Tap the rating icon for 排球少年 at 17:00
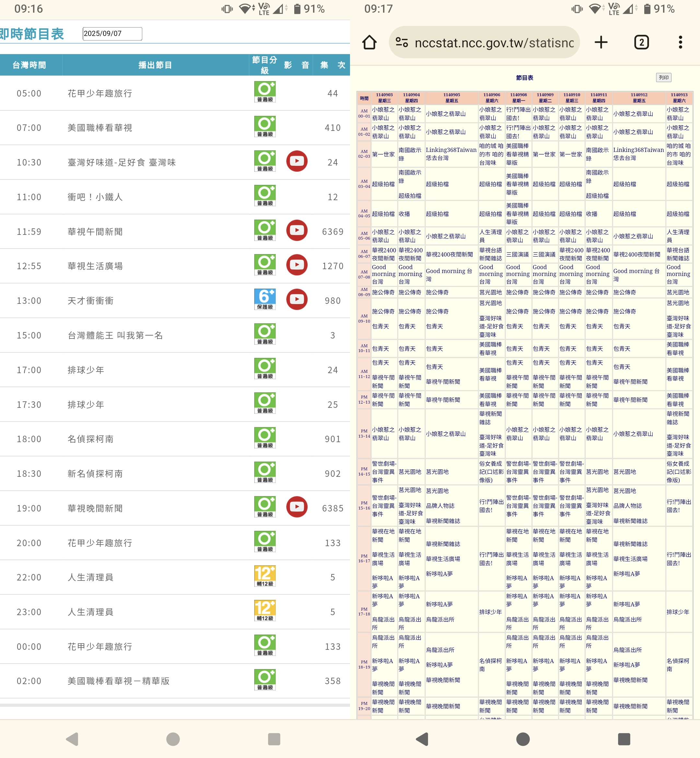 pyautogui.click(x=265, y=369)
